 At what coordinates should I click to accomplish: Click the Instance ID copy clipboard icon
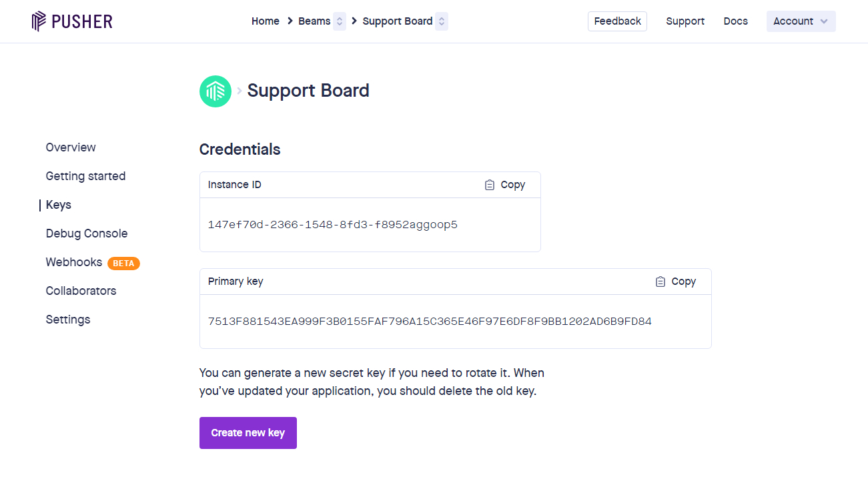pos(490,185)
